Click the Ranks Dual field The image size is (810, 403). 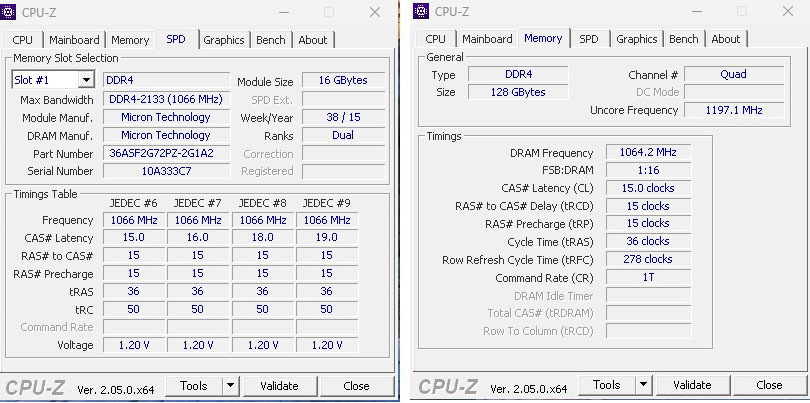coord(344,135)
